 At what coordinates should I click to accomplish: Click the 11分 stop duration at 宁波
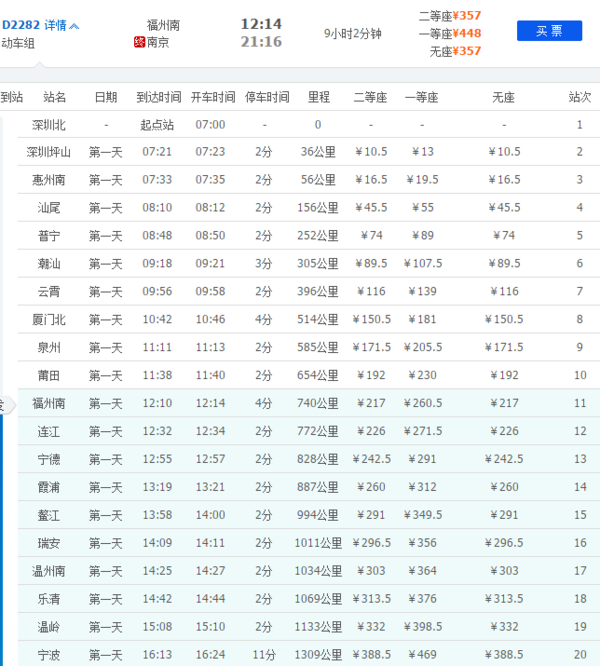tap(264, 655)
